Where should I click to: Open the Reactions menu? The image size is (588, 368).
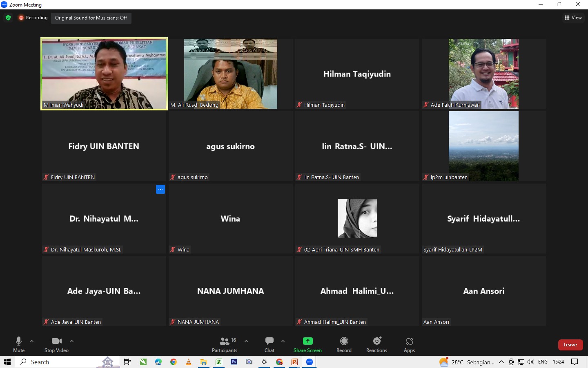(376, 341)
